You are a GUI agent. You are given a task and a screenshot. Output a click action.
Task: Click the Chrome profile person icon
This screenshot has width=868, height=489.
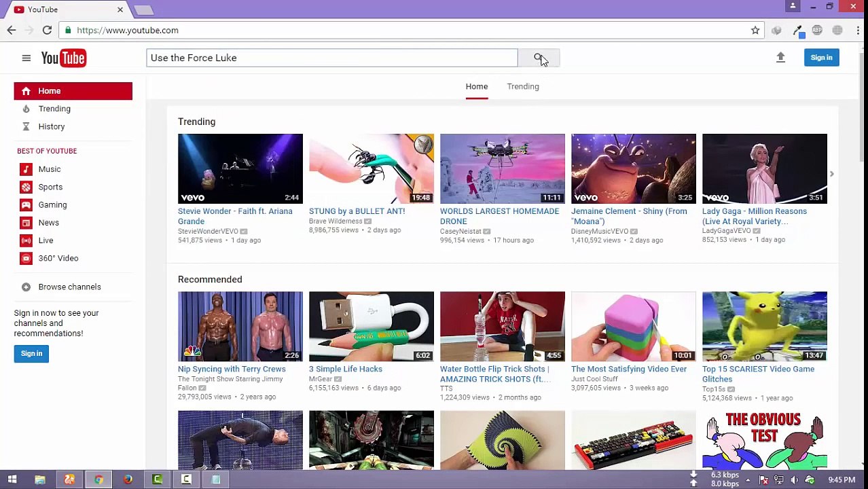[793, 6]
